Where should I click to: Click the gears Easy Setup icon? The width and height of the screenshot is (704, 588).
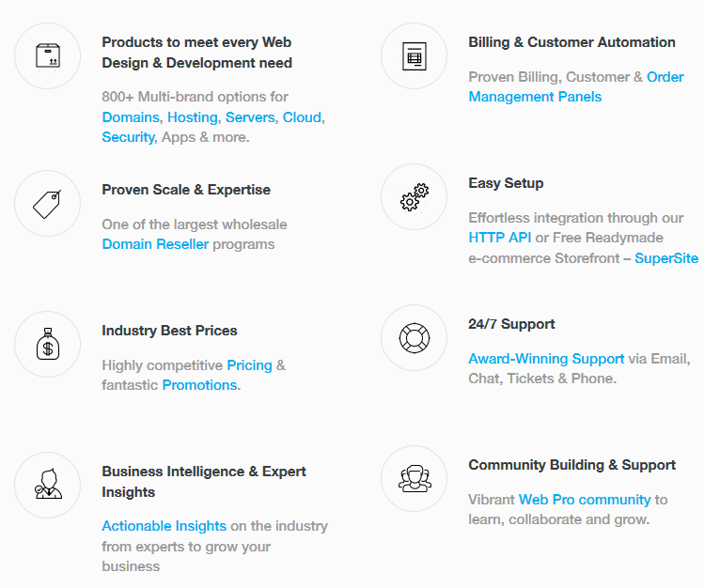pos(414,197)
